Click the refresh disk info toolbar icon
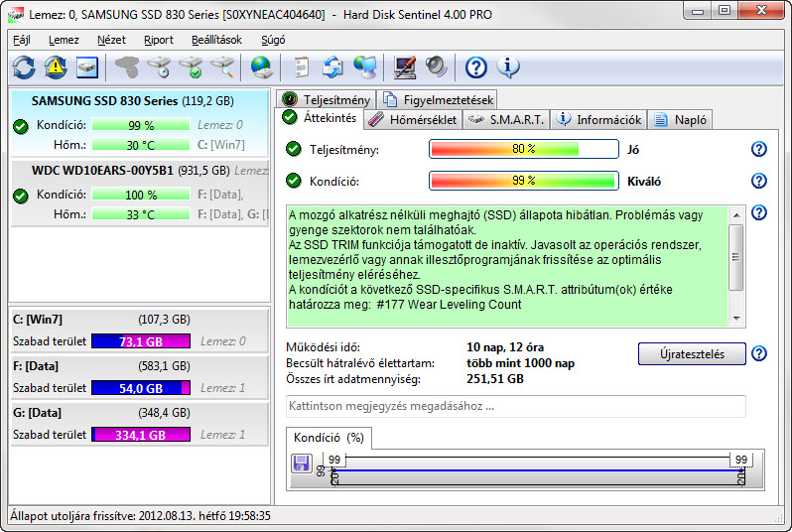792x532 pixels. coord(24,67)
